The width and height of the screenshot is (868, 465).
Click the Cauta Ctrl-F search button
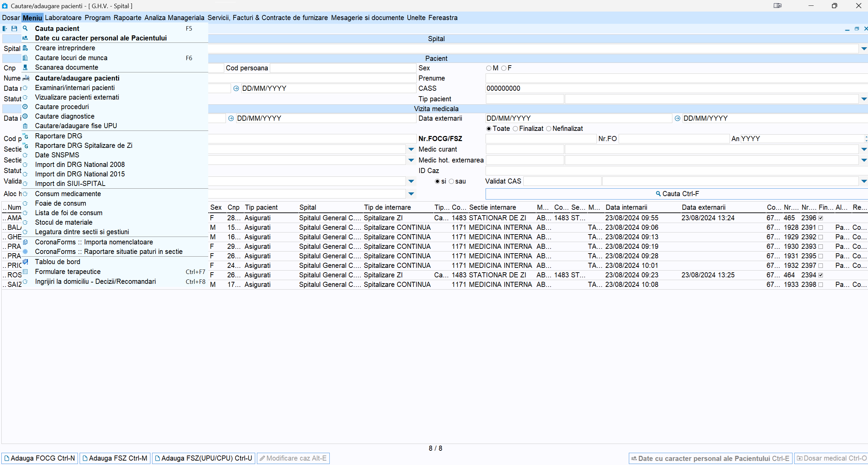tap(676, 194)
